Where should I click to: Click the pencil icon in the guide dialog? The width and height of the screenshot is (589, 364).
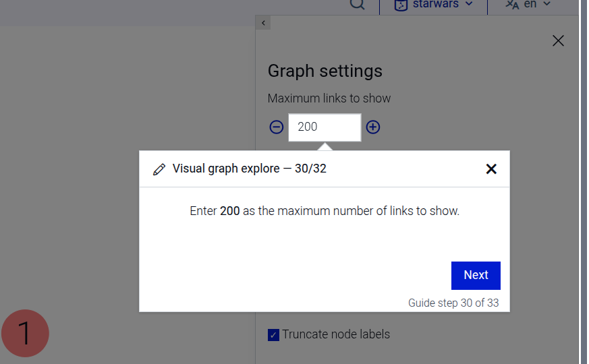(x=159, y=169)
